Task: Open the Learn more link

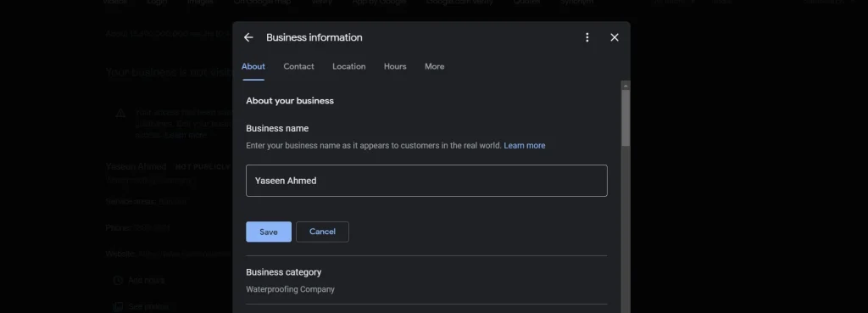Action: pyautogui.click(x=524, y=146)
